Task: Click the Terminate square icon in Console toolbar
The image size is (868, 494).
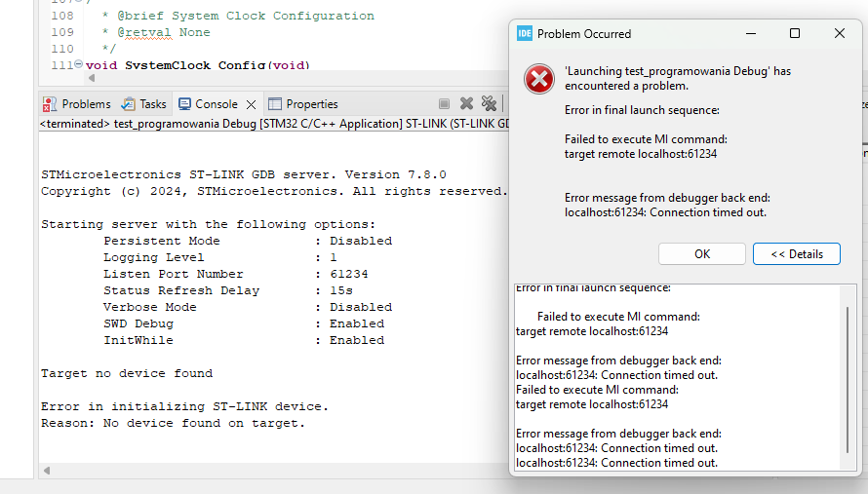Action: coord(444,103)
